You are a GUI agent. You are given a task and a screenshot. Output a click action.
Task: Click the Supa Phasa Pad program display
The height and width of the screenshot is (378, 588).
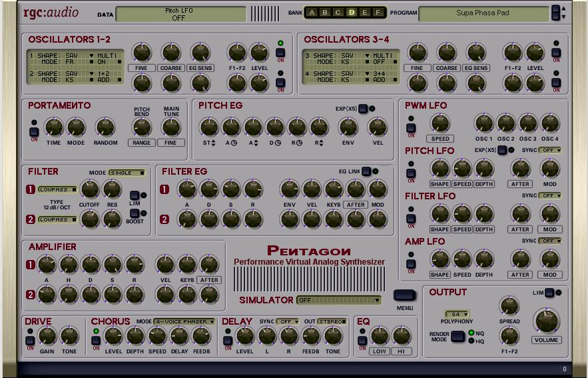click(483, 14)
